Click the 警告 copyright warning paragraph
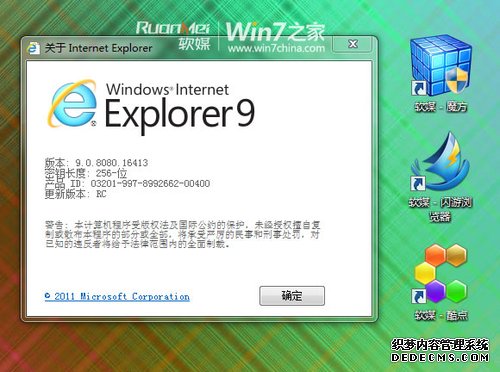500x372 pixels. (x=182, y=234)
